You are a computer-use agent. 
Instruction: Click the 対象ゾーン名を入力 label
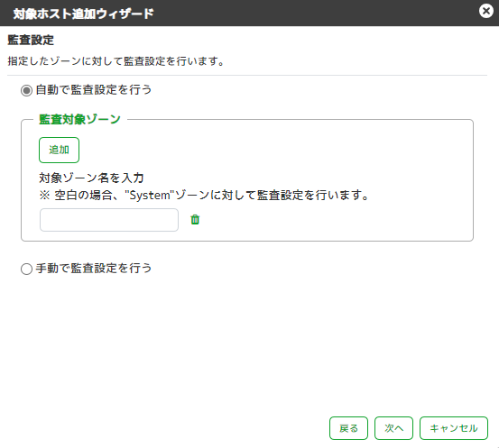pyautogui.click(x=91, y=178)
